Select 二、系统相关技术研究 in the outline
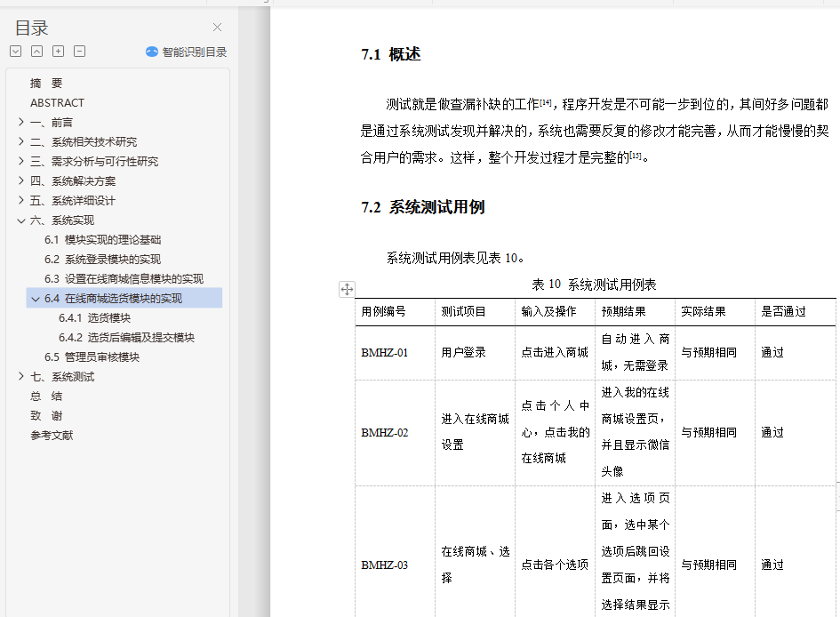The image size is (840, 617). (x=84, y=142)
